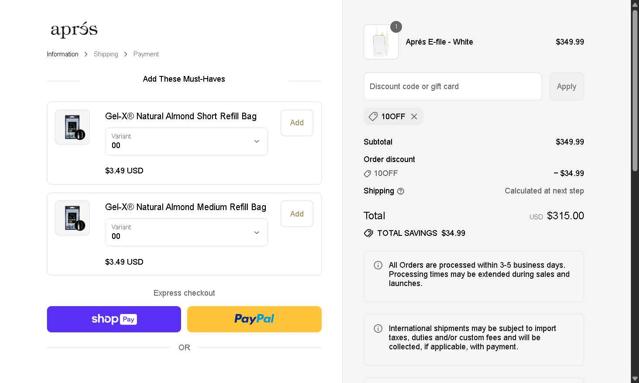This screenshot has height=383, width=639.
Task: Remove the 10OFF discount code tag
Action: point(414,117)
